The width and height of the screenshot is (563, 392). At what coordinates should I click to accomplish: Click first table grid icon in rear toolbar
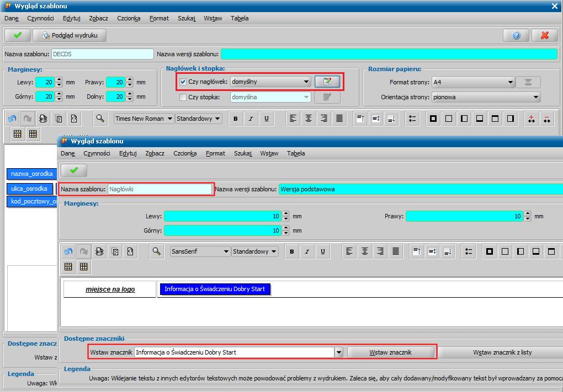click(x=17, y=134)
